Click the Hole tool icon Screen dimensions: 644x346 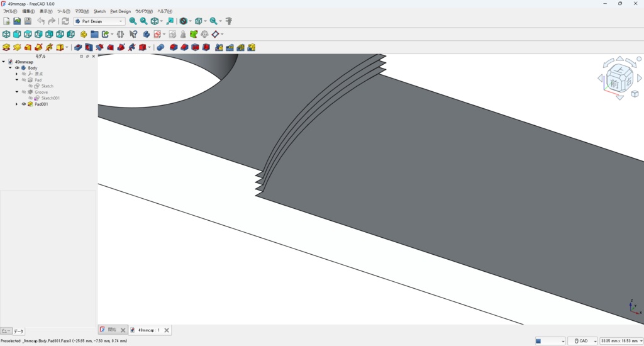[x=89, y=47]
